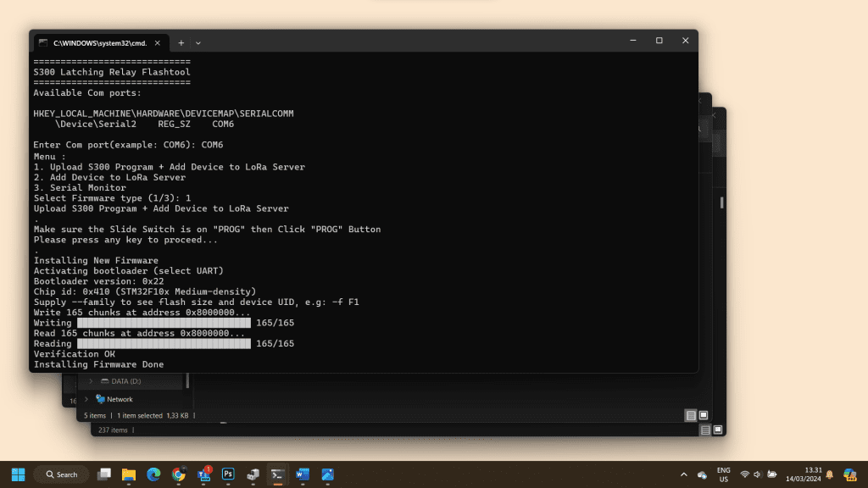This screenshot has width=868, height=488.
Task: Open the terminal profile dropdown chevron
Action: point(198,42)
